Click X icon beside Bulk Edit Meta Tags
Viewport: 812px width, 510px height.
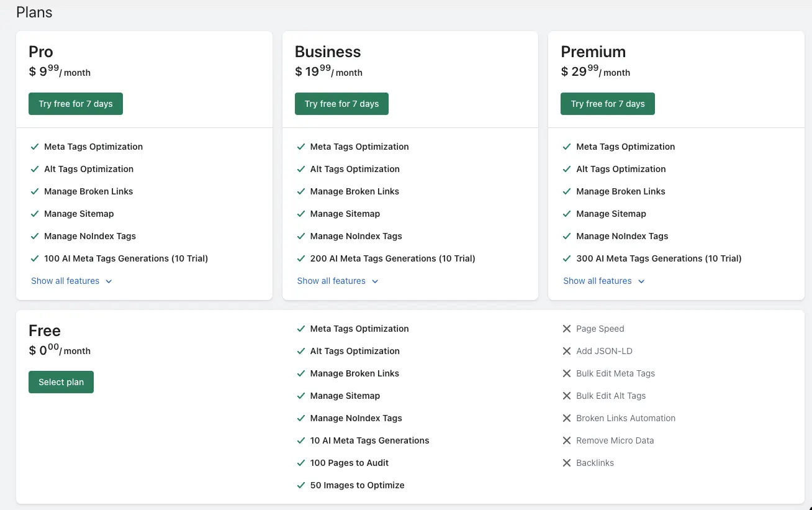(567, 373)
